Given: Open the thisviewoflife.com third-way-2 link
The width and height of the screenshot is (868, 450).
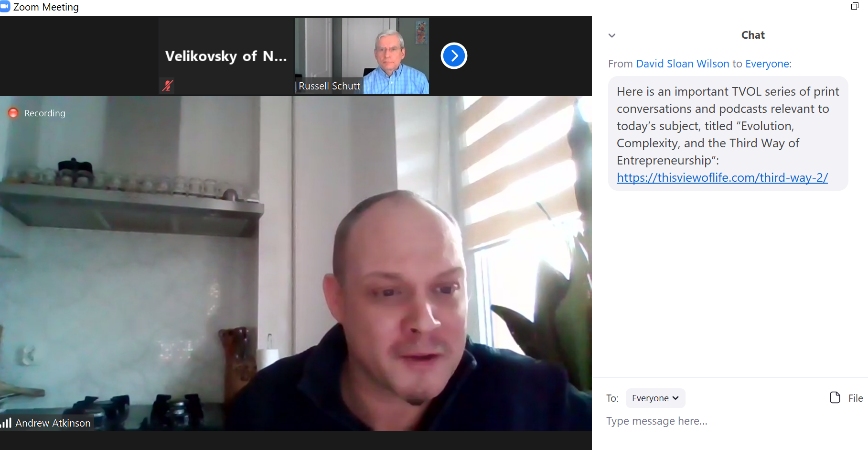Looking at the screenshot, I should [722, 177].
